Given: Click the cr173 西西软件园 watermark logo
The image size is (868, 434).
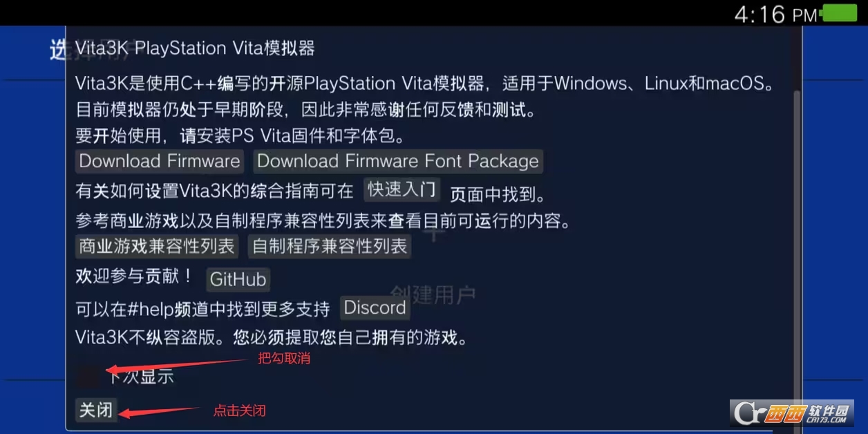Looking at the screenshot, I should tap(791, 413).
